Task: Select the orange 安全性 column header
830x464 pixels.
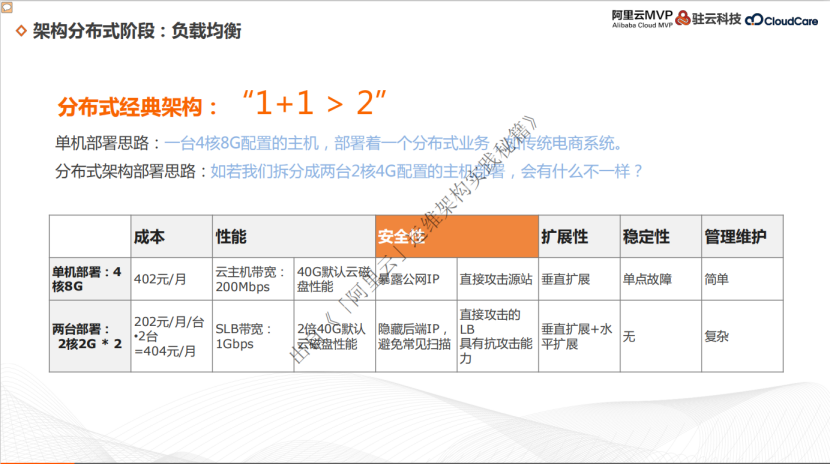Action: (x=457, y=236)
